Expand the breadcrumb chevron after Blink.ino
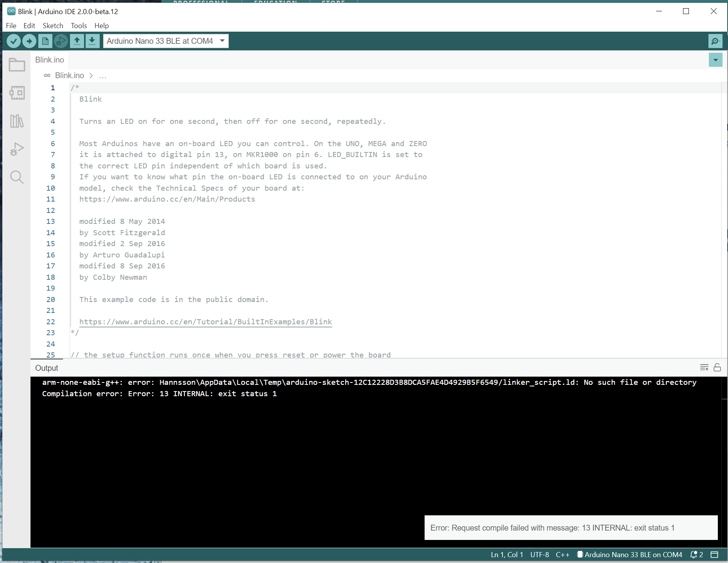The height and width of the screenshot is (563, 728). [91, 75]
